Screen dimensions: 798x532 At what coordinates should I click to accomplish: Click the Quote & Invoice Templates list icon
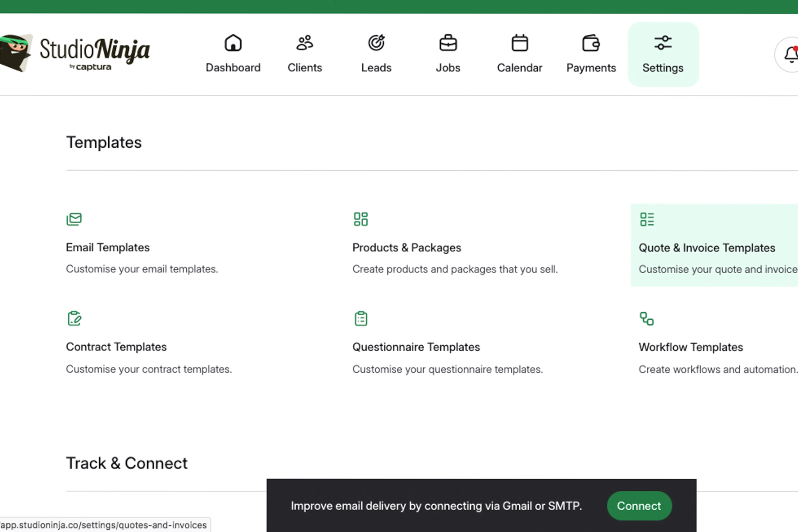647,219
